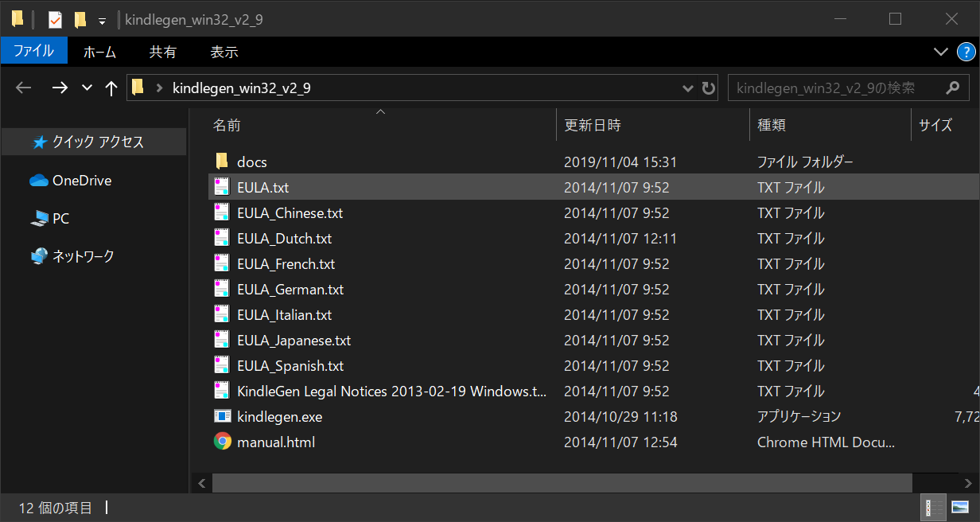980x522 pixels.
Task: Go back with the left arrow
Action: pyautogui.click(x=24, y=88)
